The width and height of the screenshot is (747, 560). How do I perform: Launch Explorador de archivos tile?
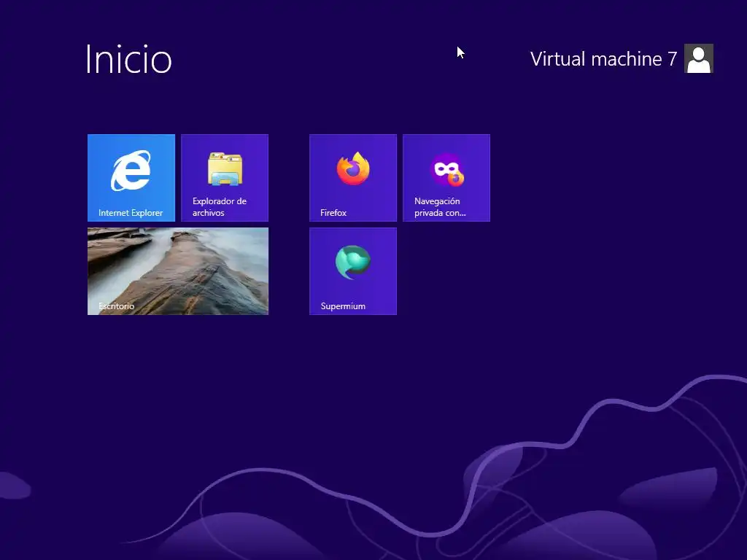pos(225,178)
